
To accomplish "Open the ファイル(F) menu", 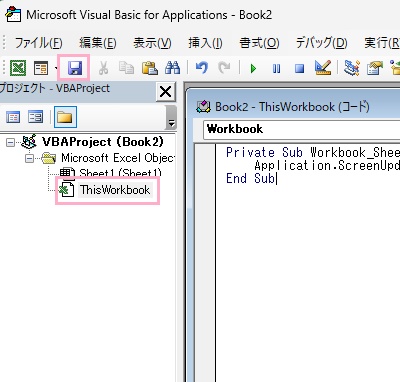I will click(x=38, y=43).
